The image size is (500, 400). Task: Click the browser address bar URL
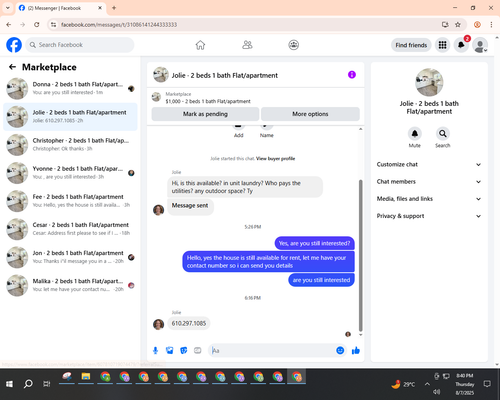click(x=119, y=25)
